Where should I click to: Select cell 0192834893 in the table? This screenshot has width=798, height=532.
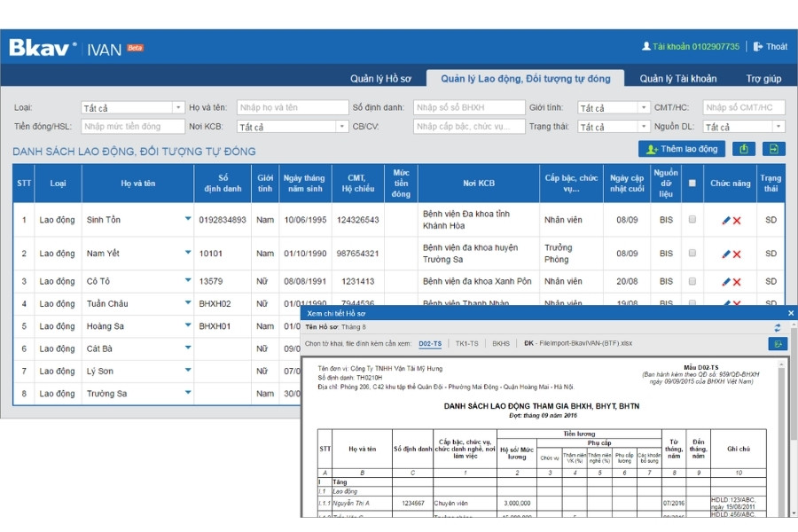pos(223,220)
